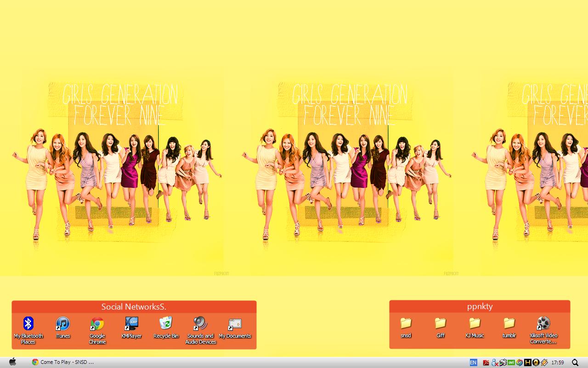Open the snsd folder
The width and height of the screenshot is (588, 368).
(x=406, y=328)
